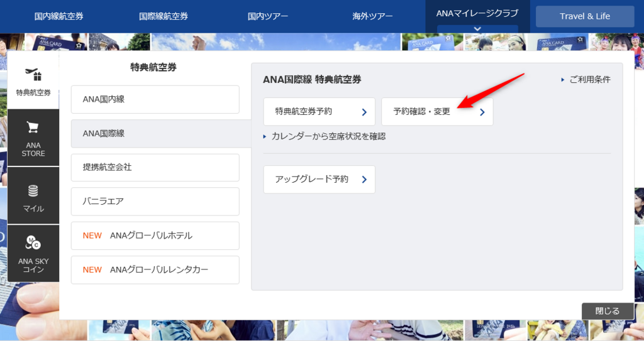644x341 pixels.
Task: Open the 海外ツアー menu
Action: pos(372,16)
